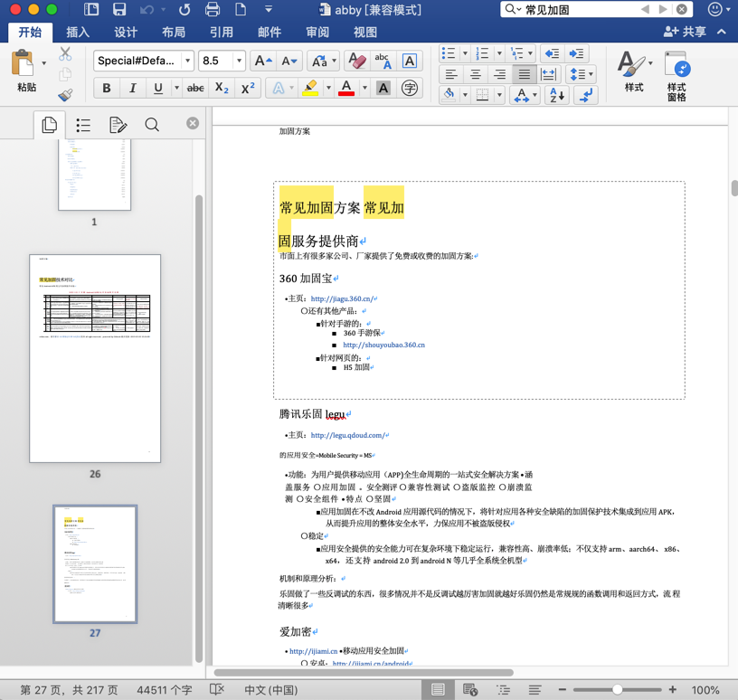738x700 pixels.
Task: Decrease indent with the left arrow icon
Action: (552, 53)
